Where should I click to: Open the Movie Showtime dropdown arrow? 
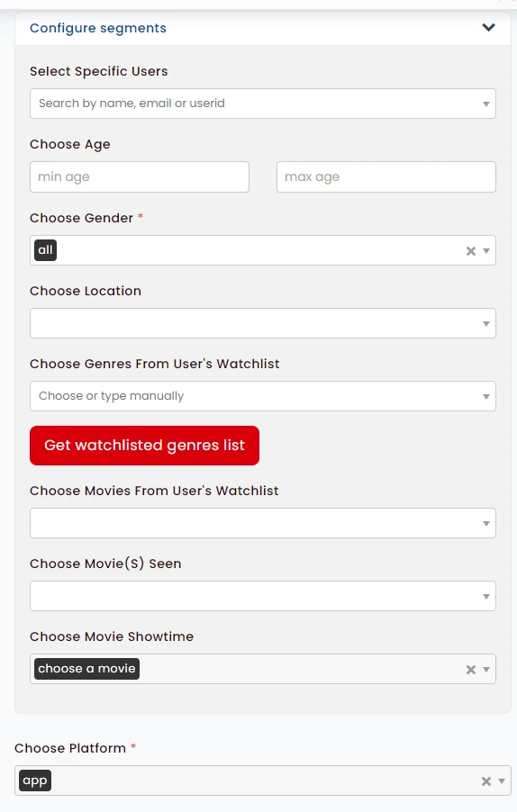click(485, 670)
